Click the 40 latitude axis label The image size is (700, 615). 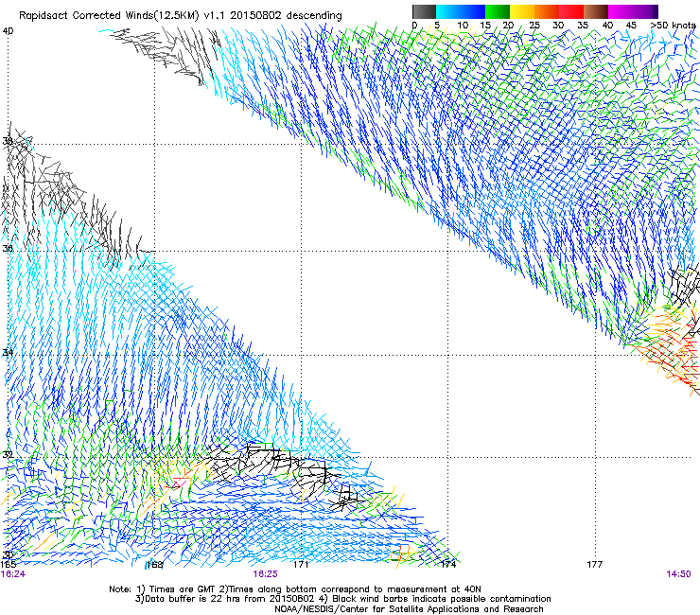pyautogui.click(x=8, y=31)
